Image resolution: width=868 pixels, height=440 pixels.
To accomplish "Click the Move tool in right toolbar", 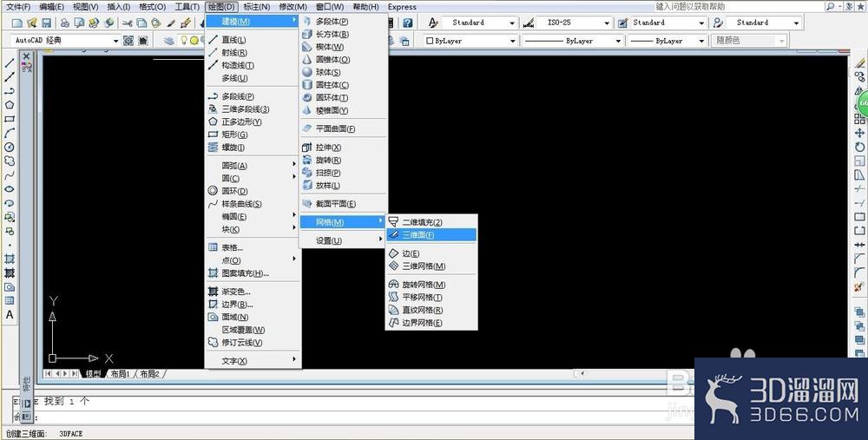I will 859,133.
